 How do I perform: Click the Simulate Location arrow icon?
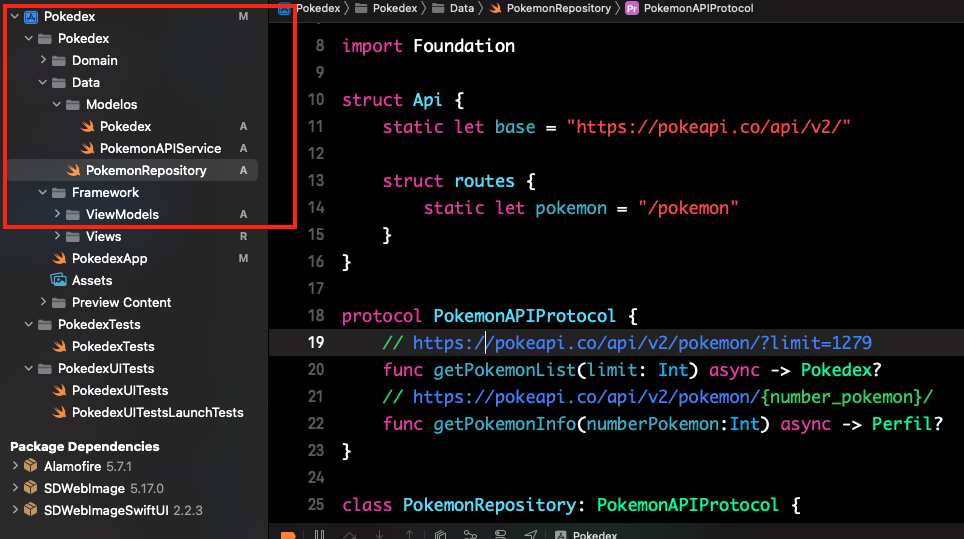coord(530,535)
